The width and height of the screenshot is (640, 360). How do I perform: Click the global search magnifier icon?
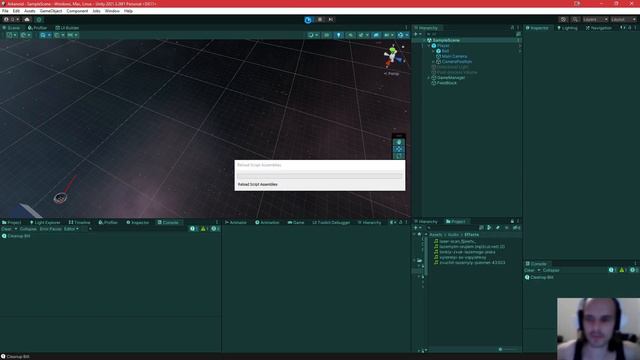pyautogui.click(x=575, y=20)
